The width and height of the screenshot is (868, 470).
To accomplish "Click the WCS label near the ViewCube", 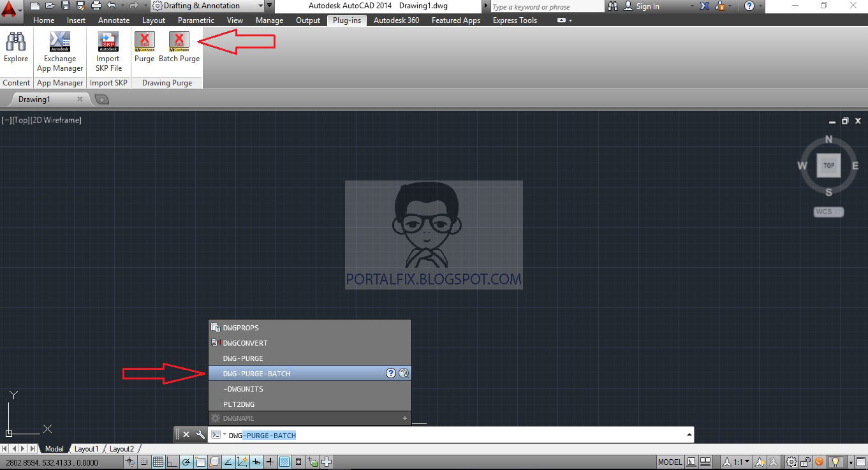I will click(x=825, y=211).
